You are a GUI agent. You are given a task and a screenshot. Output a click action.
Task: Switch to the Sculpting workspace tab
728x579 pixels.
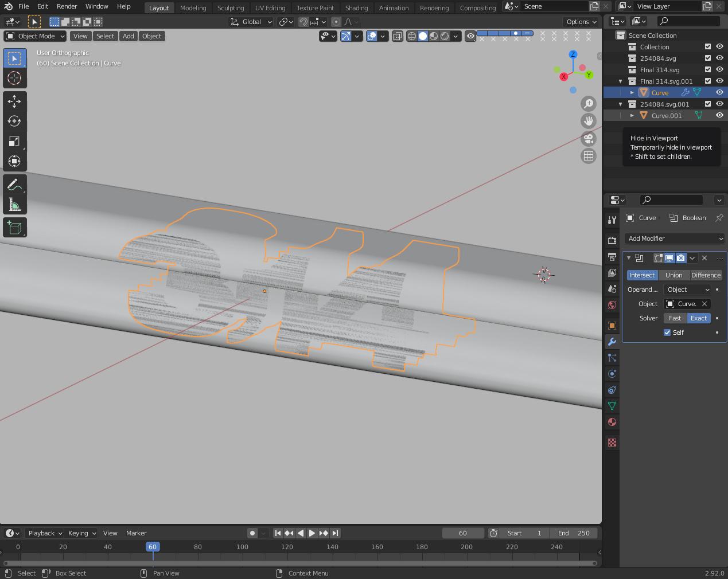(x=231, y=8)
